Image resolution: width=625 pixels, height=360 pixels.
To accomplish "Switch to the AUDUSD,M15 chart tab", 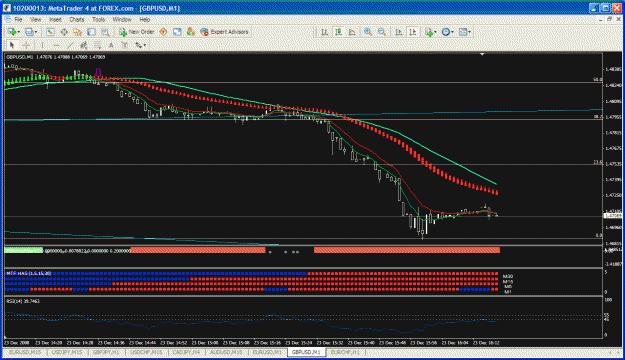I will pyautogui.click(x=226, y=352).
